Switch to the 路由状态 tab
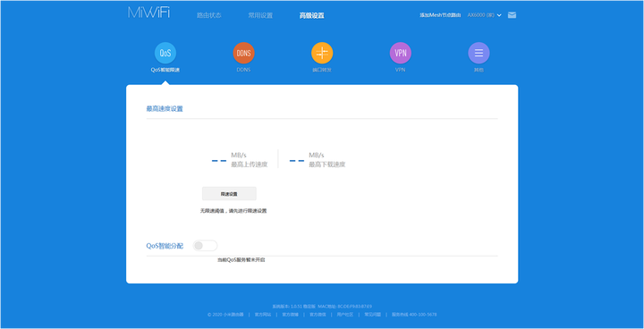This screenshot has height=329, width=644. coord(209,15)
